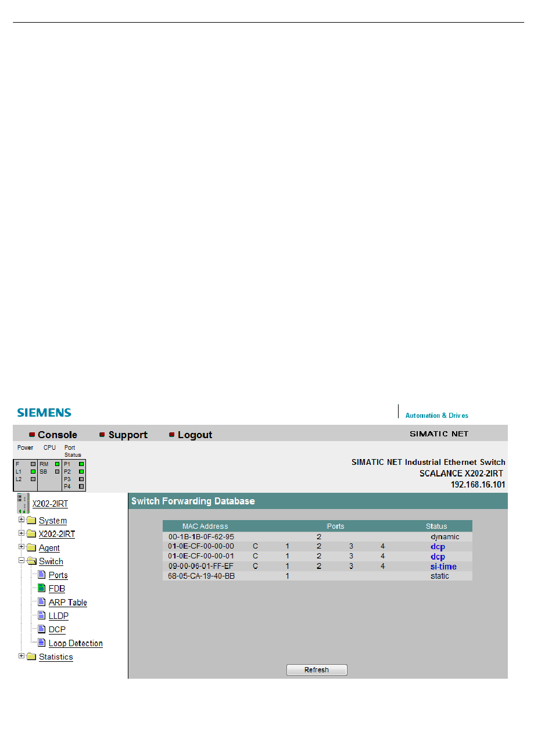The height and width of the screenshot is (756, 552).
Task: Click the X202-2IRT folder icon in tree
Action: coord(31,533)
